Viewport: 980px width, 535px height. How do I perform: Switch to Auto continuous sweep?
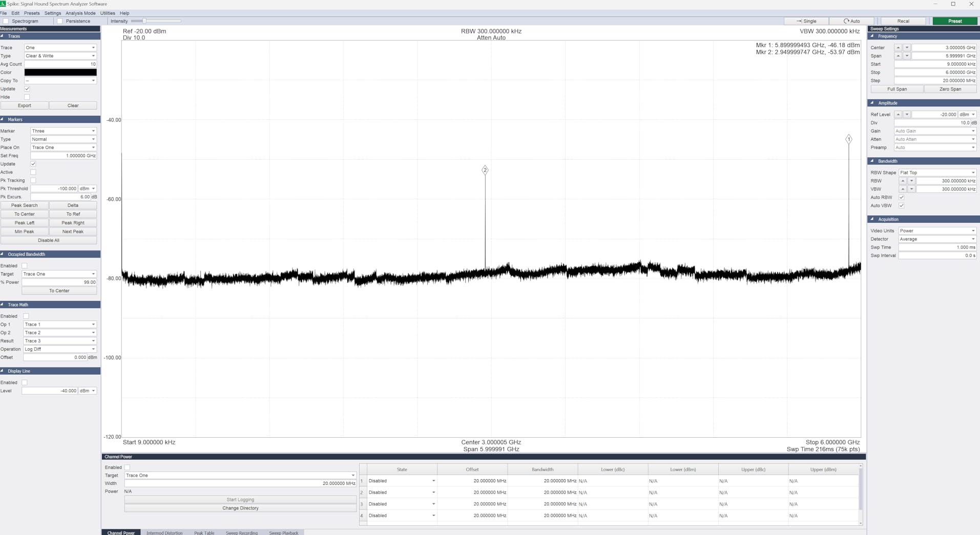coord(851,21)
